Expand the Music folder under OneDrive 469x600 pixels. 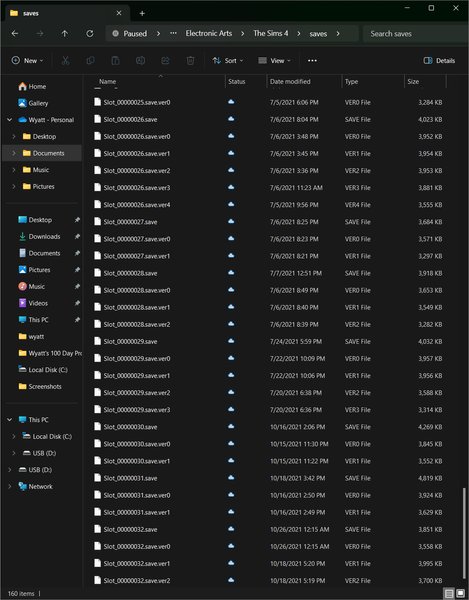[14, 170]
